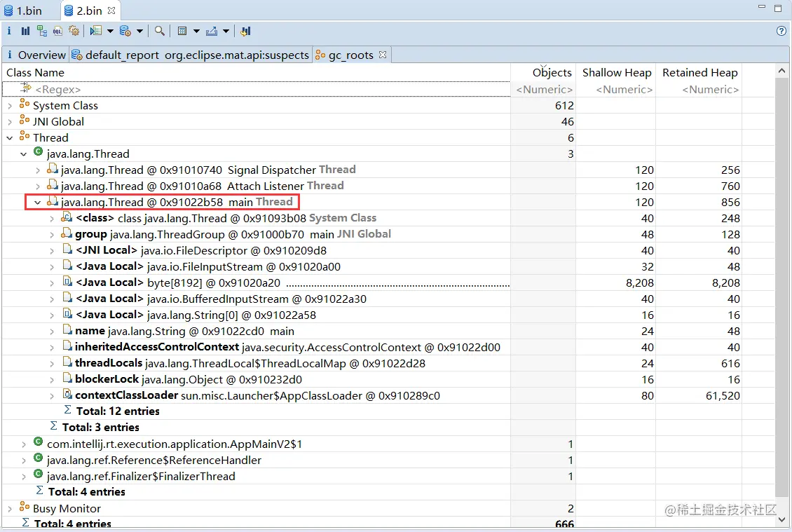The width and height of the screenshot is (792, 532).
Task: Click the ReferenceHandler green class icon
Action: pyautogui.click(x=38, y=458)
